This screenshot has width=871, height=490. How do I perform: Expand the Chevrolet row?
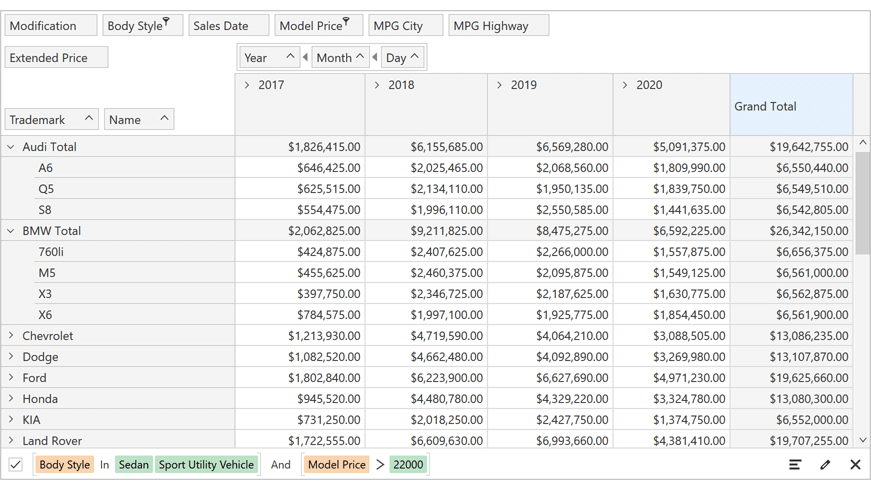[x=11, y=336]
